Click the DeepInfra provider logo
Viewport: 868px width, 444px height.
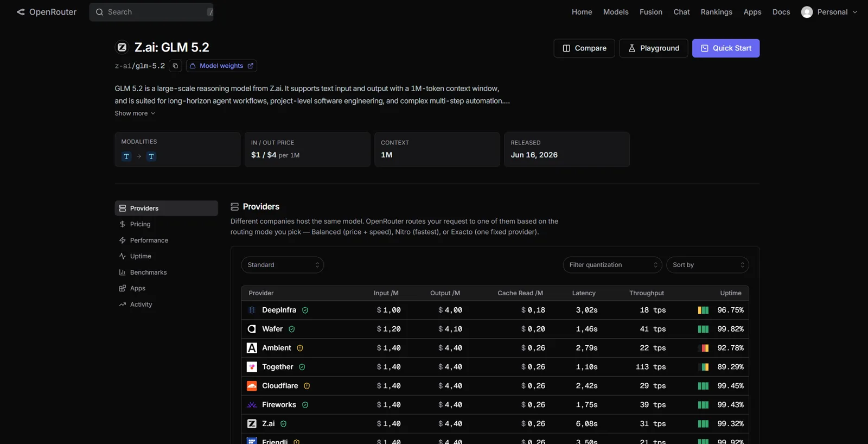click(x=252, y=310)
